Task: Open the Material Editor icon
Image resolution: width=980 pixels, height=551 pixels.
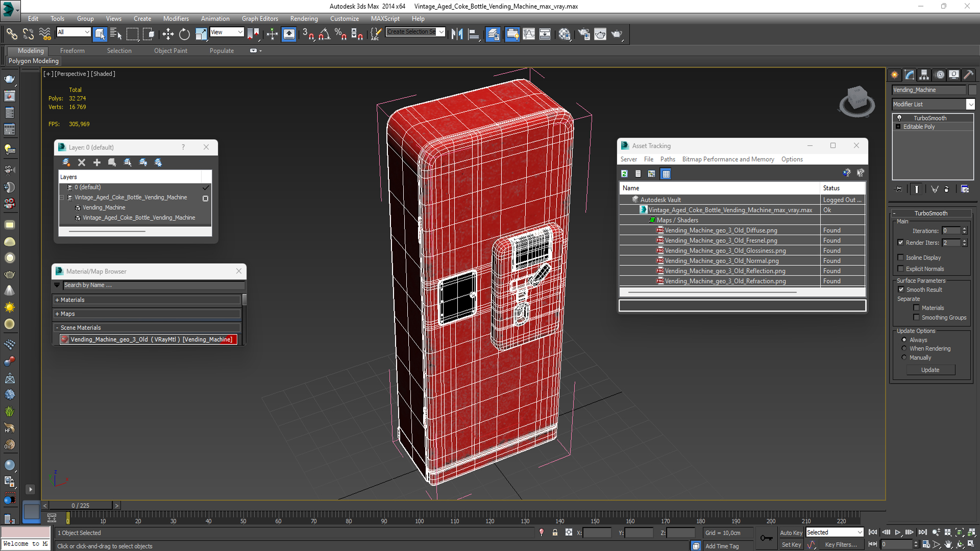Action: 565,34
